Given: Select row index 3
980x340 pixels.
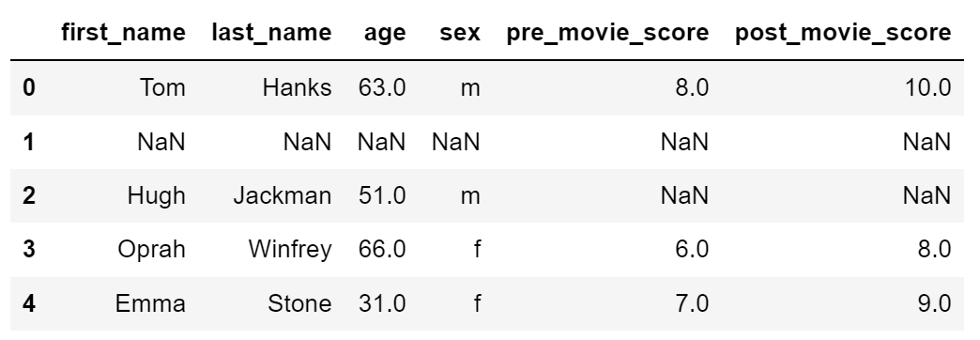Looking at the screenshot, I should click(29, 250).
